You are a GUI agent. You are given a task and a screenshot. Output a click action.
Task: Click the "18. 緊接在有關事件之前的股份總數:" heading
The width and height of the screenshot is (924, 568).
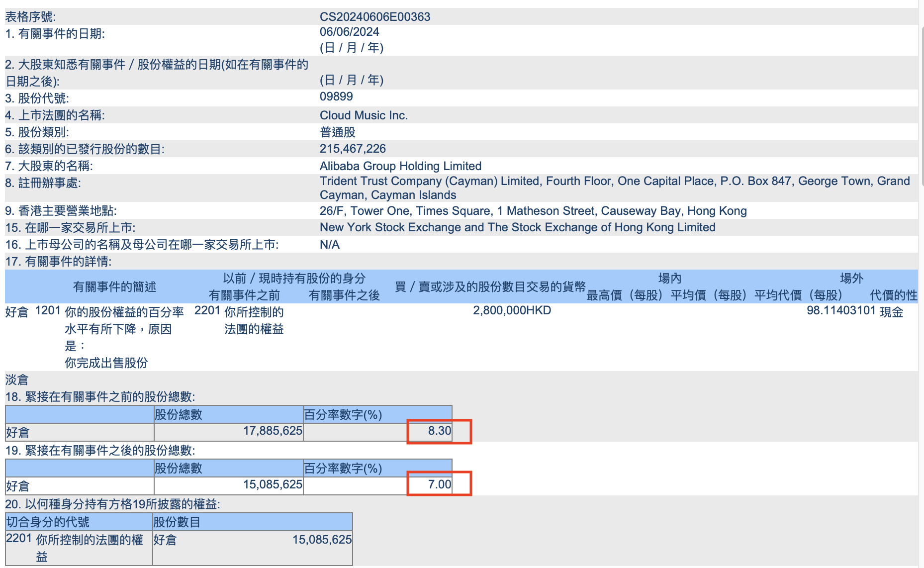coord(100,397)
